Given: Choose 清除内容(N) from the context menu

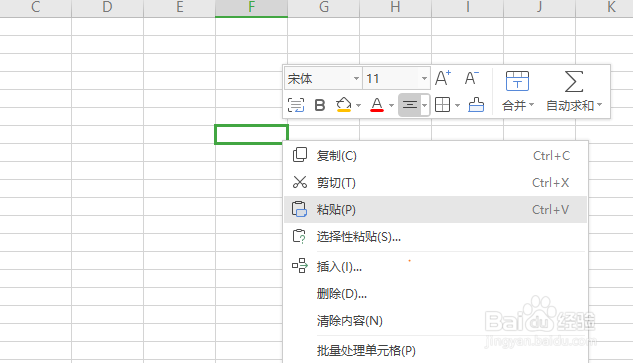Looking at the screenshot, I should pyautogui.click(x=435, y=321).
